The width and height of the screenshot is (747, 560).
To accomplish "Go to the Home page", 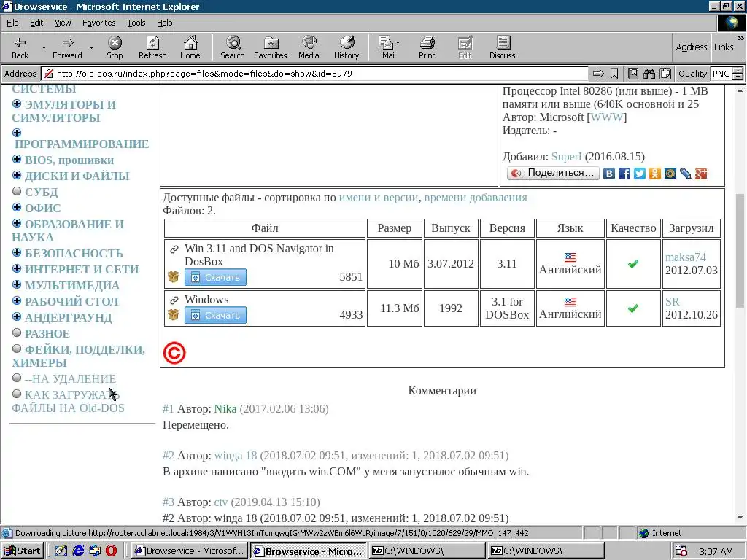I will click(x=190, y=47).
